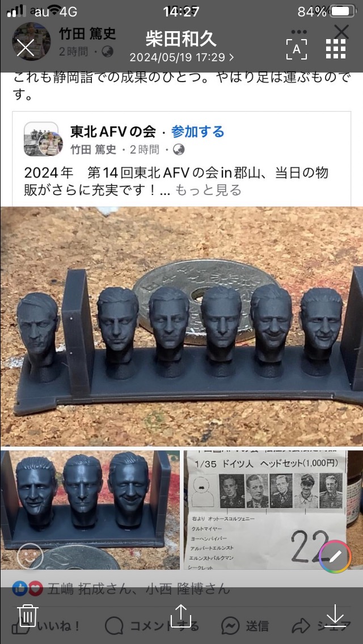
Task: Open the 東北AFVの会 group avatar
Action: click(41, 139)
